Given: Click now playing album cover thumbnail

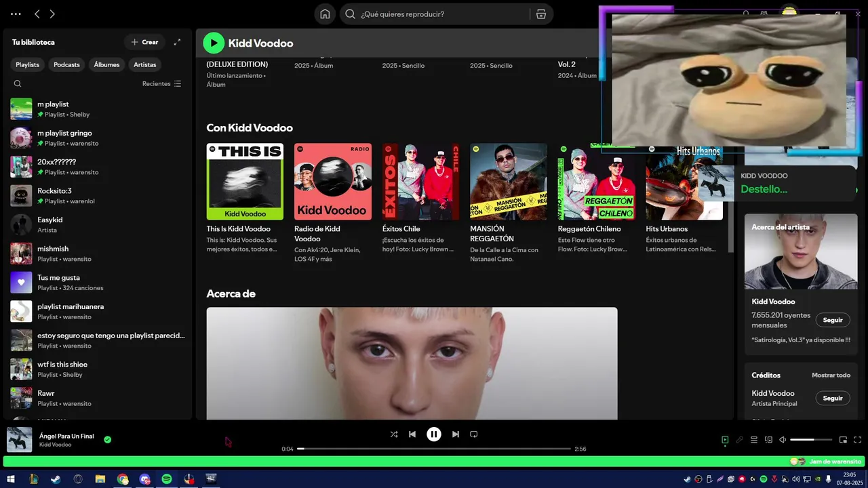Looking at the screenshot, I should tap(20, 439).
